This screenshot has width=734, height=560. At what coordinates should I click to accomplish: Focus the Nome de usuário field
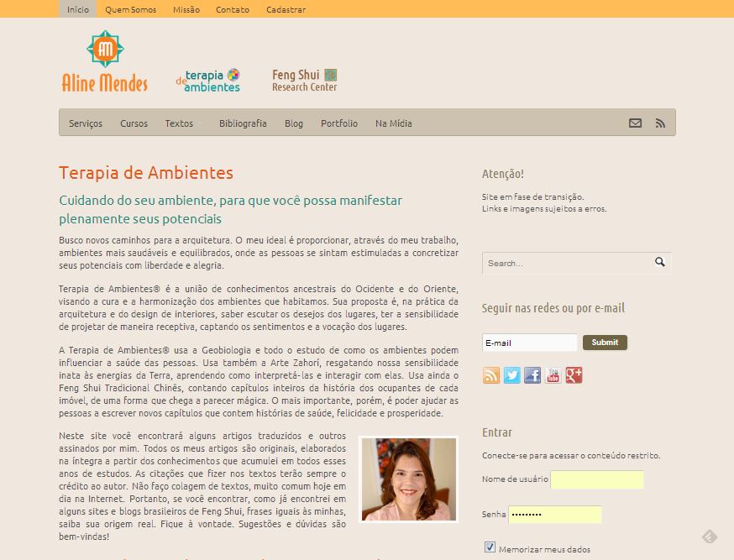tap(596, 479)
